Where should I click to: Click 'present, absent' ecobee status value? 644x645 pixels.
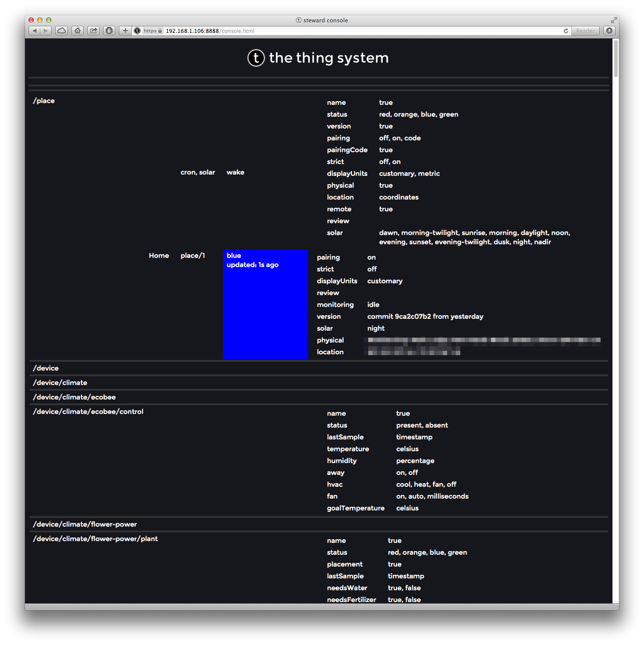pos(422,425)
